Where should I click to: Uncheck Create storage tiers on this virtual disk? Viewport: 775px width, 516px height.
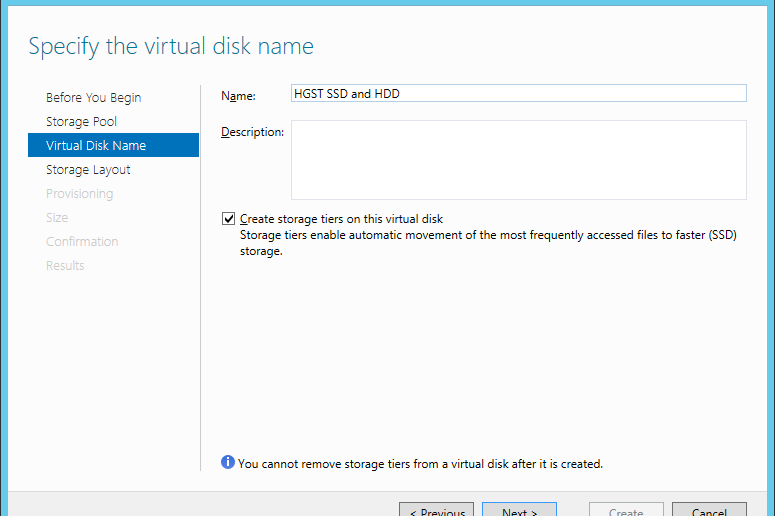[x=228, y=218]
